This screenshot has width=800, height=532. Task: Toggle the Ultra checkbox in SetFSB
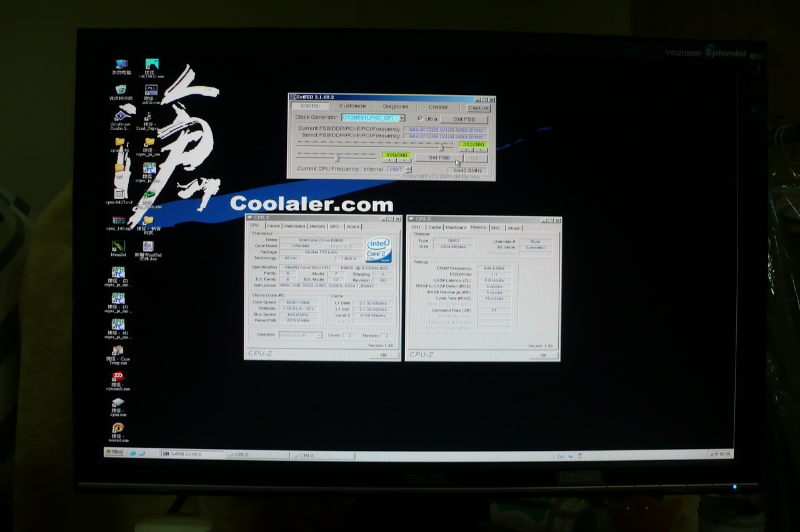coord(420,119)
